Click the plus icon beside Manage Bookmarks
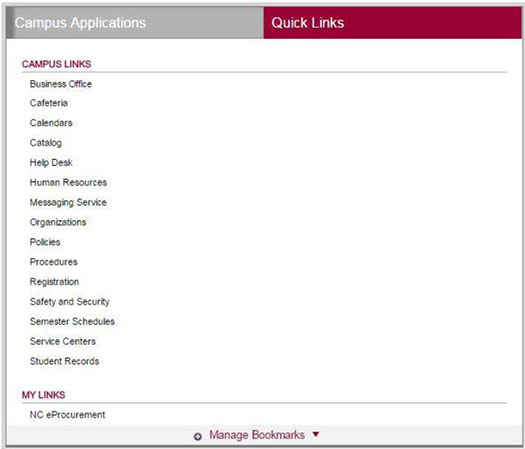 [x=198, y=436]
